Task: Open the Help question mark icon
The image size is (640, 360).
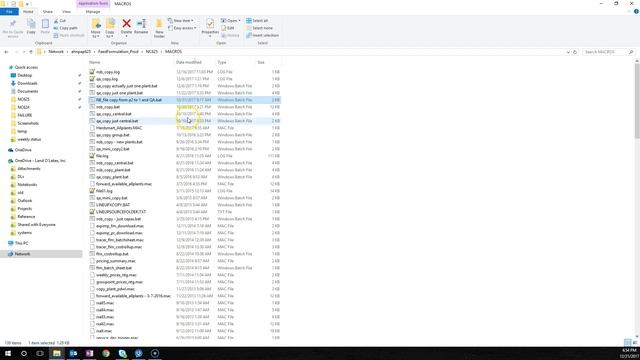Action: [x=636, y=11]
